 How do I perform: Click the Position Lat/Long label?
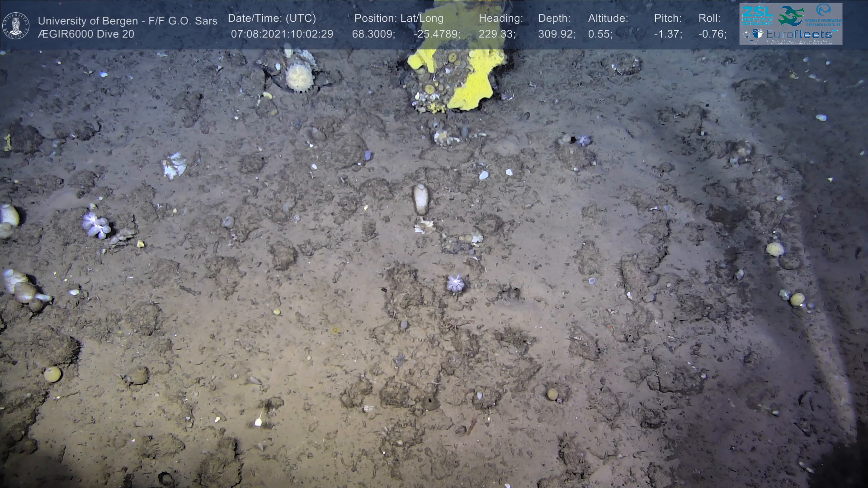399,19
